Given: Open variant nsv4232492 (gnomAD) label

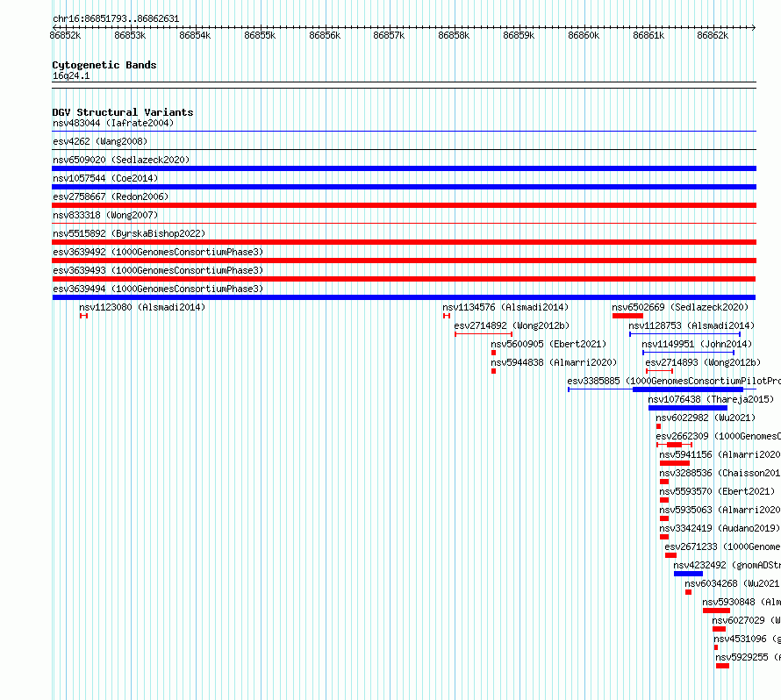Looking at the screenshot, I should 727,565.
